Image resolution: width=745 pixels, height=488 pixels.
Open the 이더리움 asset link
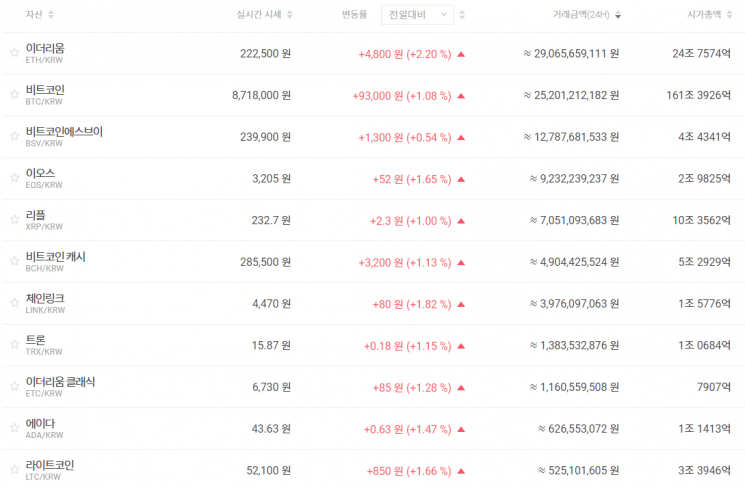(45, 48)
